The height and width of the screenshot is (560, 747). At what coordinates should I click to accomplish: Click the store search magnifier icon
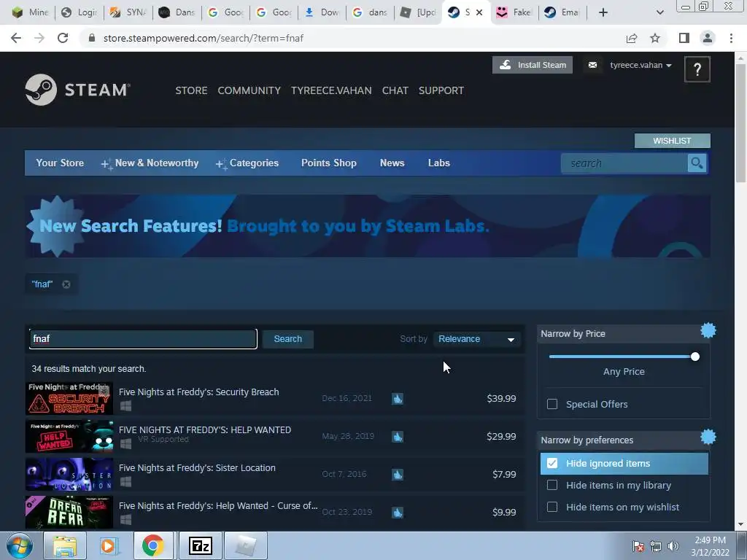697,163
